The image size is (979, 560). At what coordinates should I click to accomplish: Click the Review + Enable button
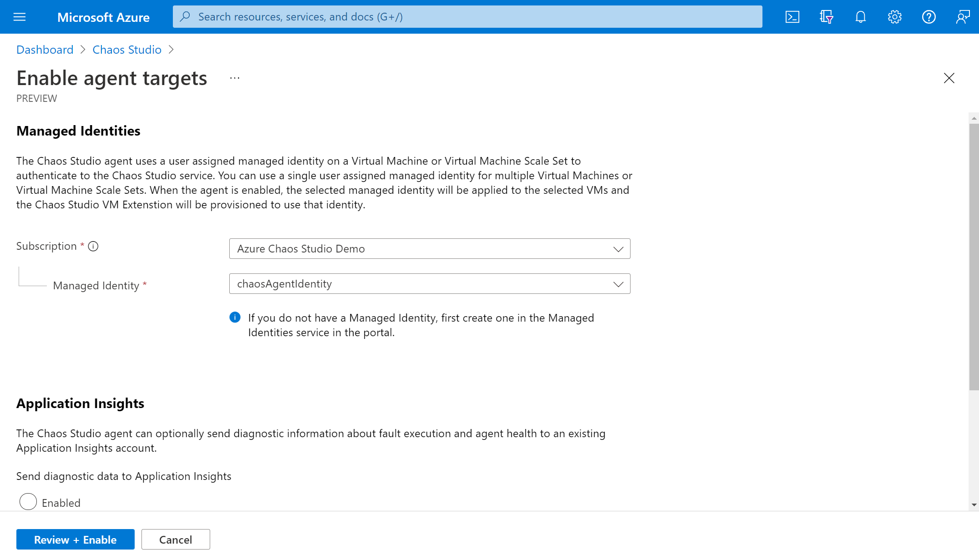[76, 539]
